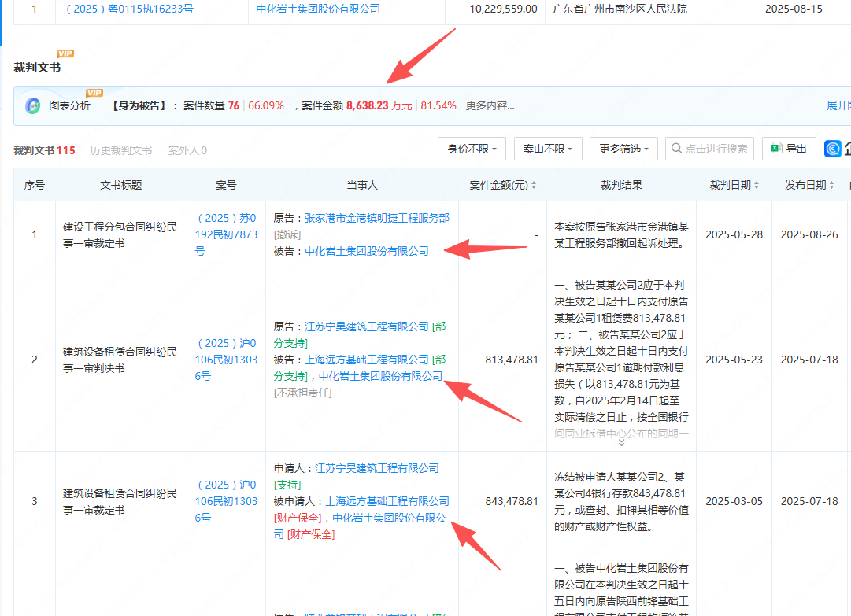The width and height of the screenshot is (851, 616).
Task: Click title 建筑设备租赁合同纠纷民事一审裁定书
Action: (x=120, y=502)
